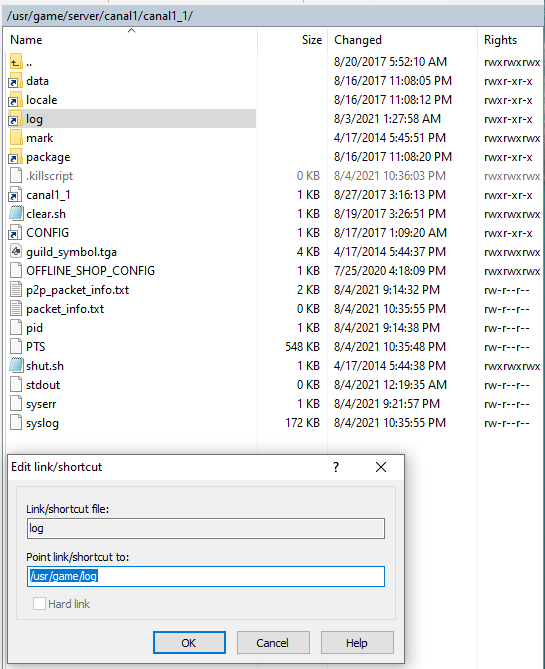Click the shut.sh script icon
This screenshot has height=669, width=545.
[16, 366]
